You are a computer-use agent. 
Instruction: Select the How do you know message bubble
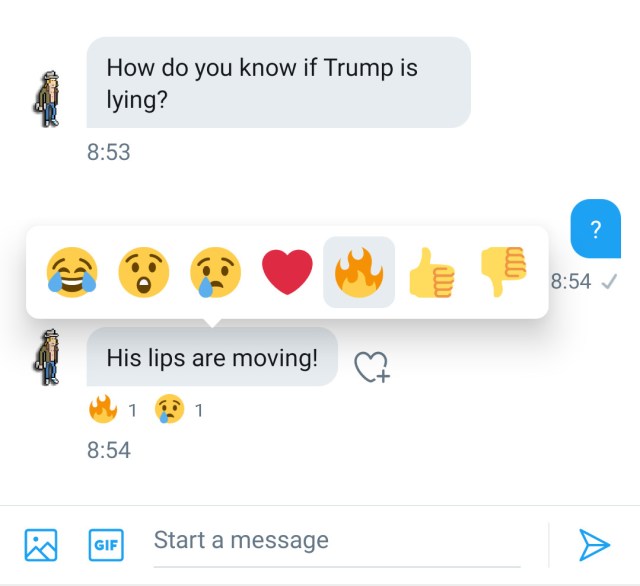[x=278, y=82]
